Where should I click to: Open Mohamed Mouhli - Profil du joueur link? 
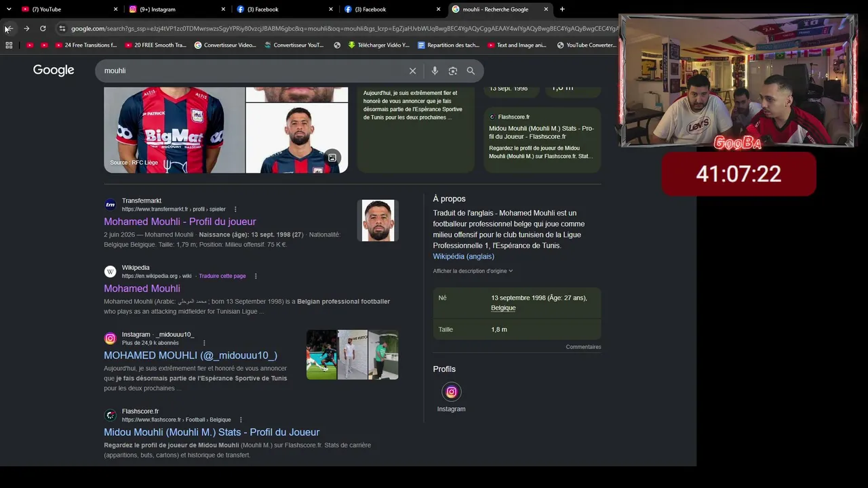coord(180,222)
